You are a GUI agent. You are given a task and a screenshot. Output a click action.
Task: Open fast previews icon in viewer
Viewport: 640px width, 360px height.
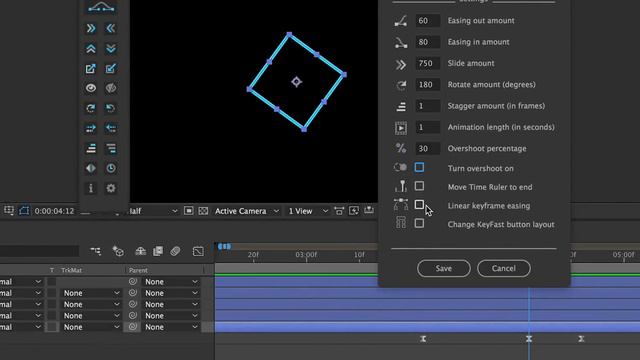click(354, 211)
